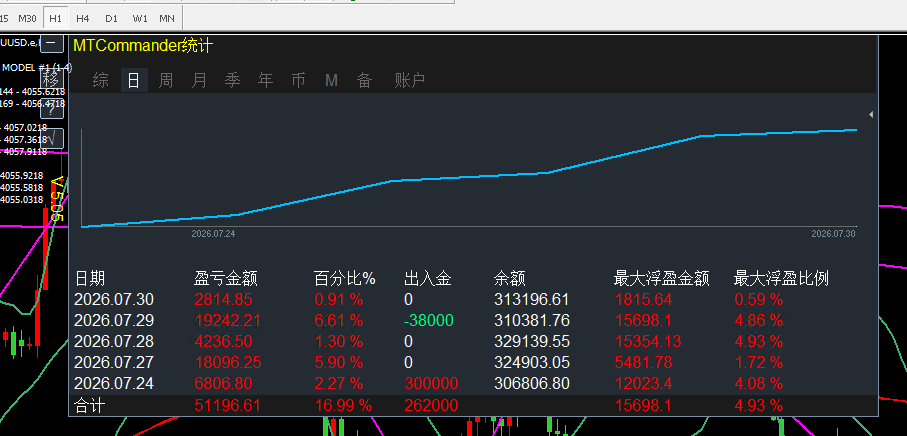This screenshot has width=907, height=436.
Task: Open the 币 currency statistics tab
Action: (x=298, y=80)
